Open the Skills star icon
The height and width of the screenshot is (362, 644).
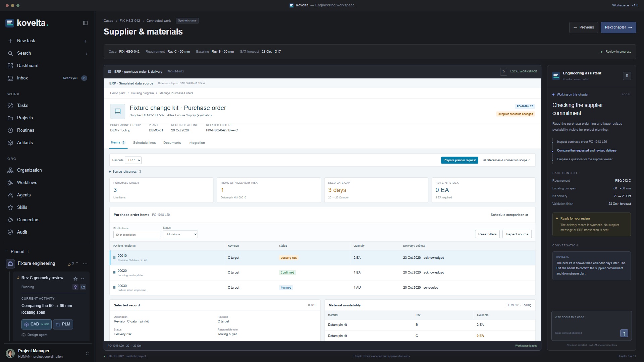[10, 207]
